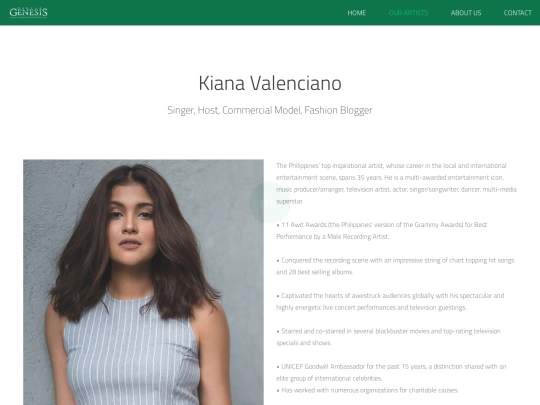This screenshot has width=540, height=405.
Task: Go to the HOME page
Action: pos(356,13)
